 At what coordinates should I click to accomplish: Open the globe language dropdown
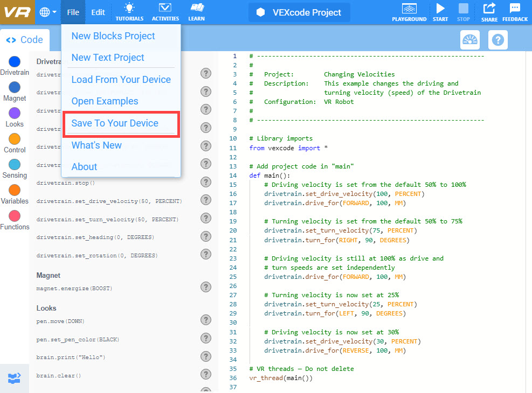48,12
